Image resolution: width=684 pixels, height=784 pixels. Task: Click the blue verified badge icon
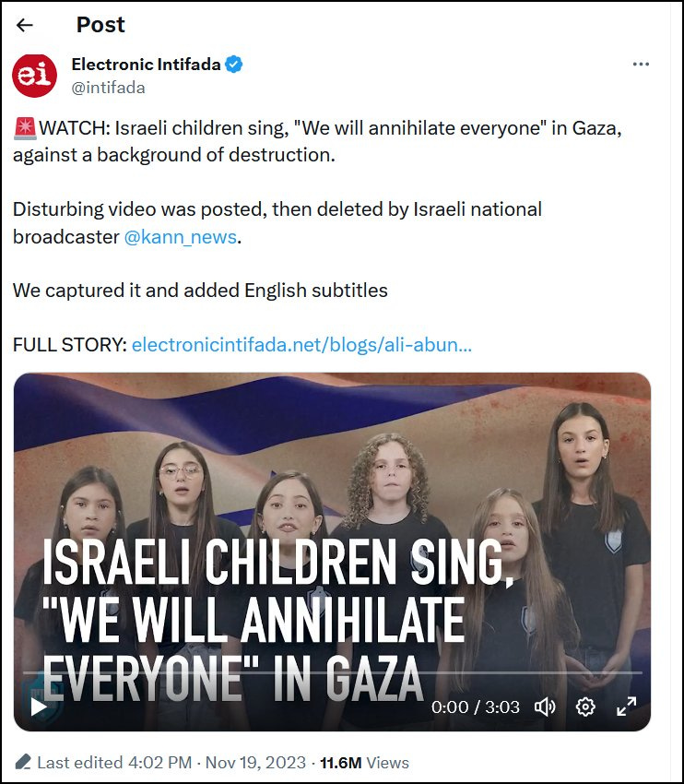click(233, 65)
